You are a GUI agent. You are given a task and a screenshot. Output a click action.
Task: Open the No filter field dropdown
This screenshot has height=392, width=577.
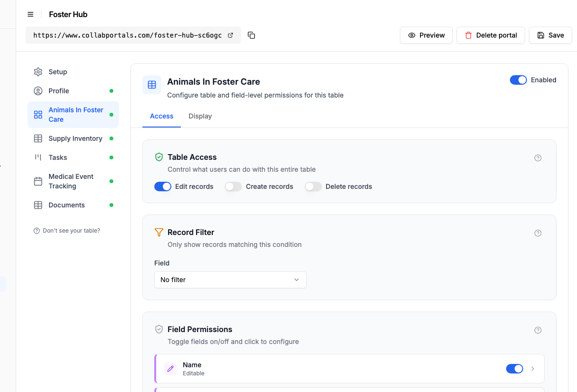230,280
